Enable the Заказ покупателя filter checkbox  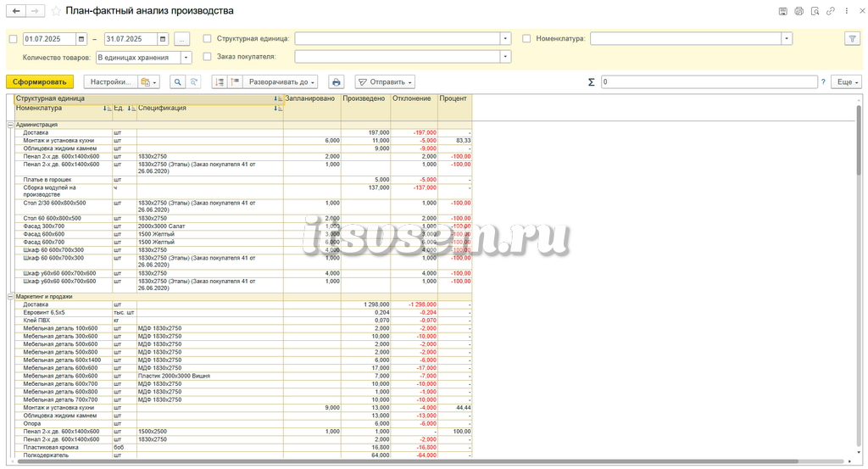point(207,57)
